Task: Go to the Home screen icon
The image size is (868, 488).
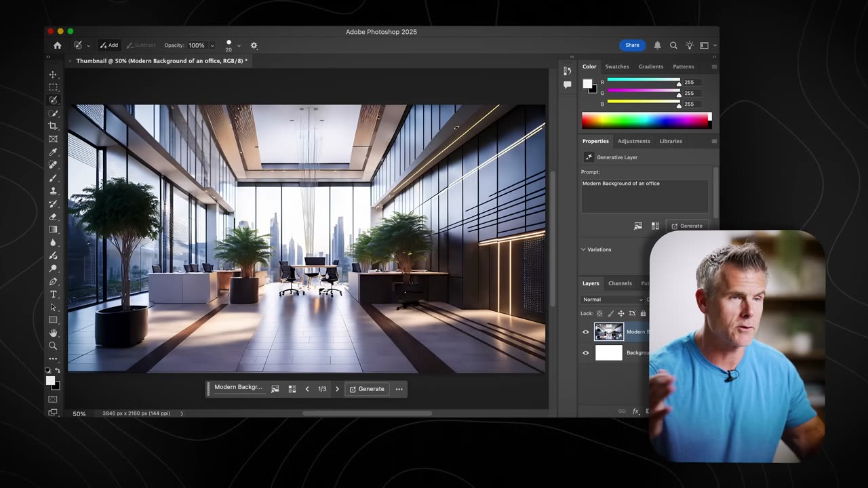Action: (57, 45)
